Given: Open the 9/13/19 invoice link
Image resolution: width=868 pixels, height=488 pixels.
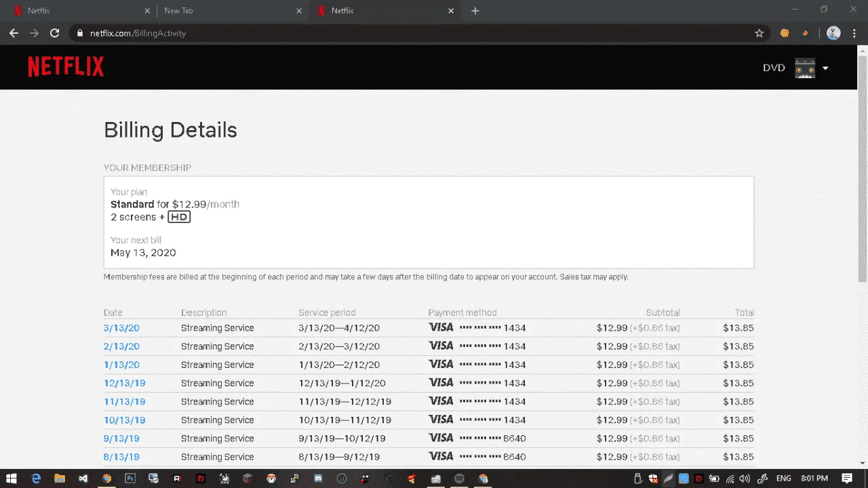Looking at the screenshot, I should tap(121, 438).
